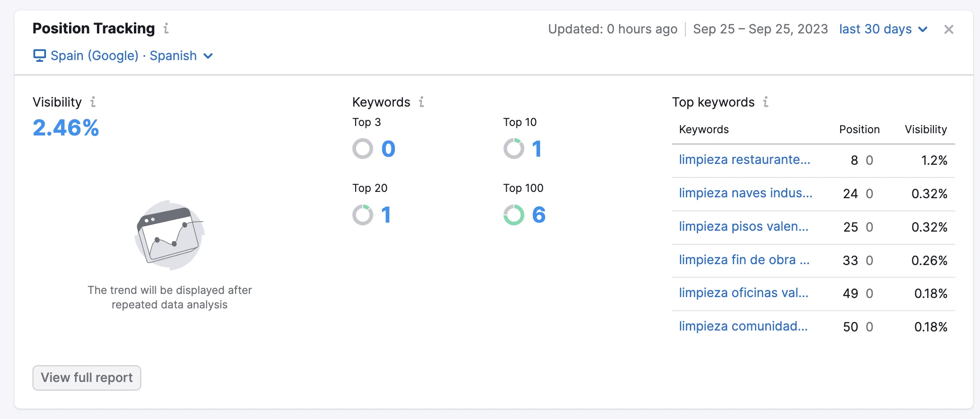
Task: Click the Top 3 keyword count 0
Action: coord(388,149)
